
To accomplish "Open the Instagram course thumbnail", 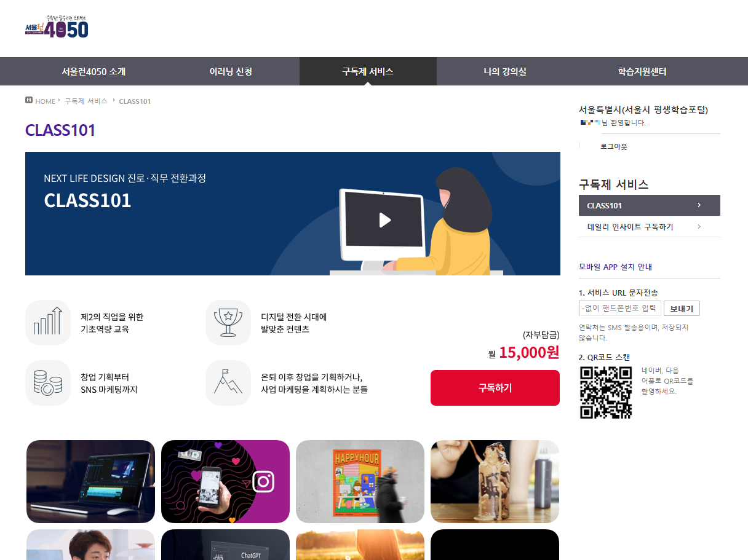I will (225, 481).
